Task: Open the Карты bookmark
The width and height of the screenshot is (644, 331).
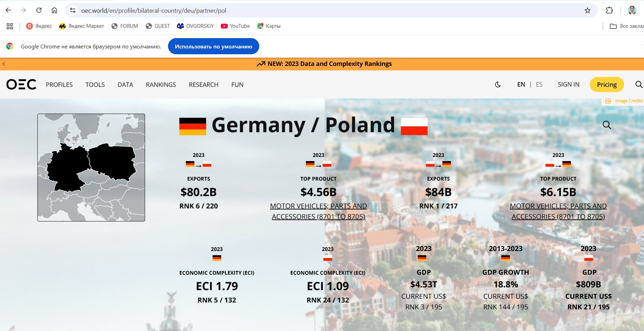Action: 269,26
